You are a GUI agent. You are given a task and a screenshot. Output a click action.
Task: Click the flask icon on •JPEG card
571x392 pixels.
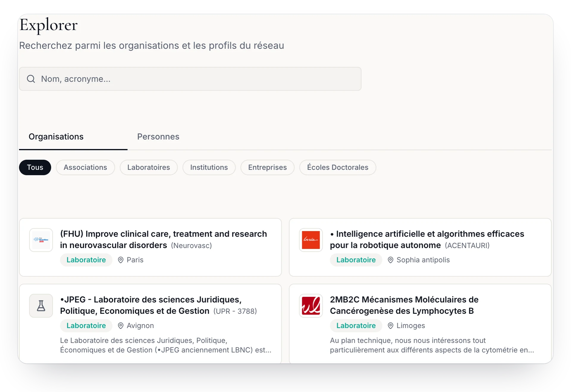coord(41,306)
